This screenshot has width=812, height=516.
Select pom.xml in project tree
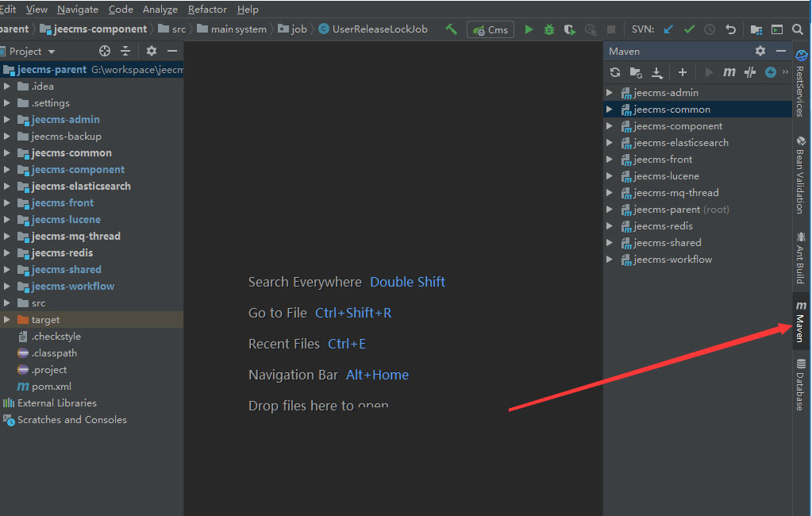(x=51, y=387)
